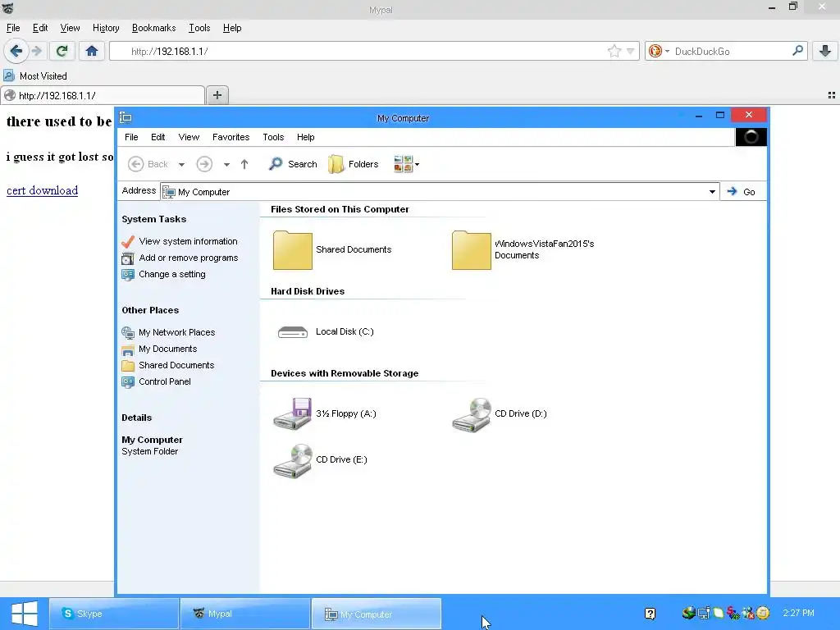Open a new Mypal tab

tap(217, 95)
